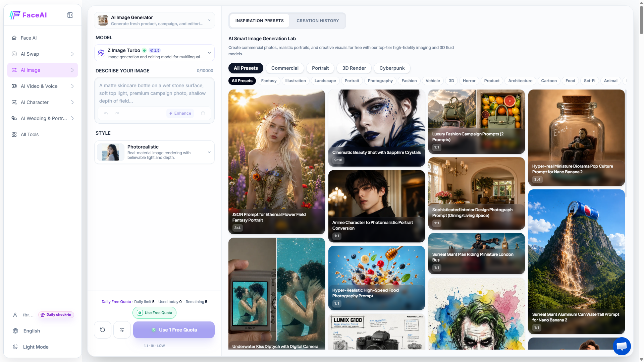Click into the image description text field
644x362 pixels.
pos(154,93)
